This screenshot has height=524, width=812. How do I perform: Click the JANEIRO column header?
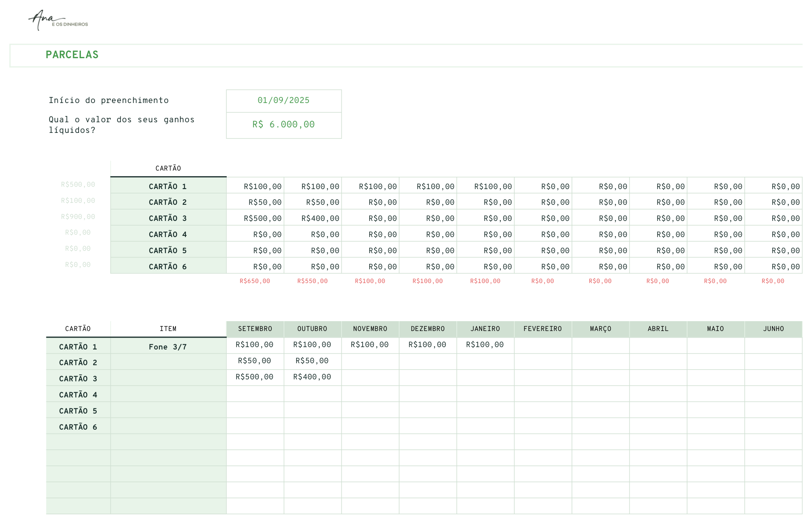(x=485, y=329)
